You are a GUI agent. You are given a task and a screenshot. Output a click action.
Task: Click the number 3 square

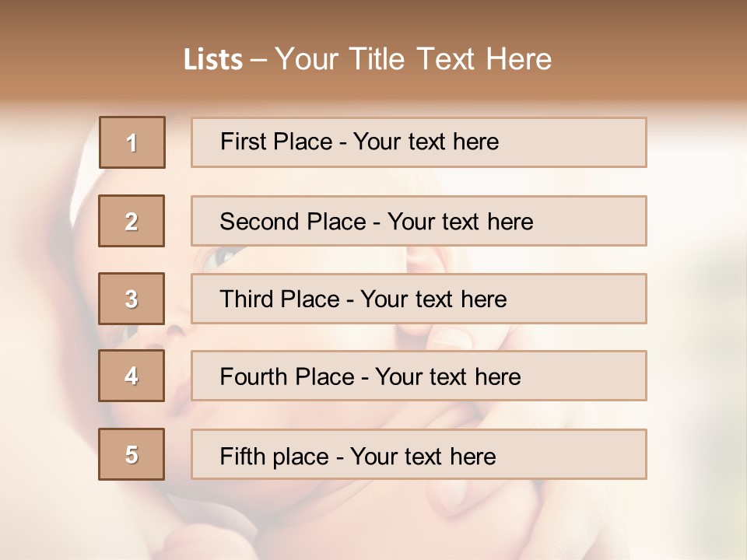click(x=132, y=299)
